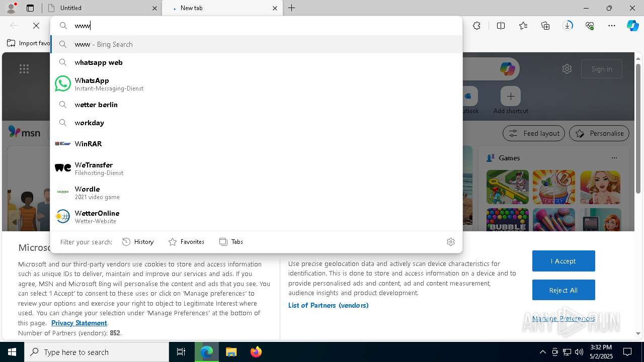Open the Feed layout options
The width and height of the screenshot is (644, 362).
tap(534, 133)
